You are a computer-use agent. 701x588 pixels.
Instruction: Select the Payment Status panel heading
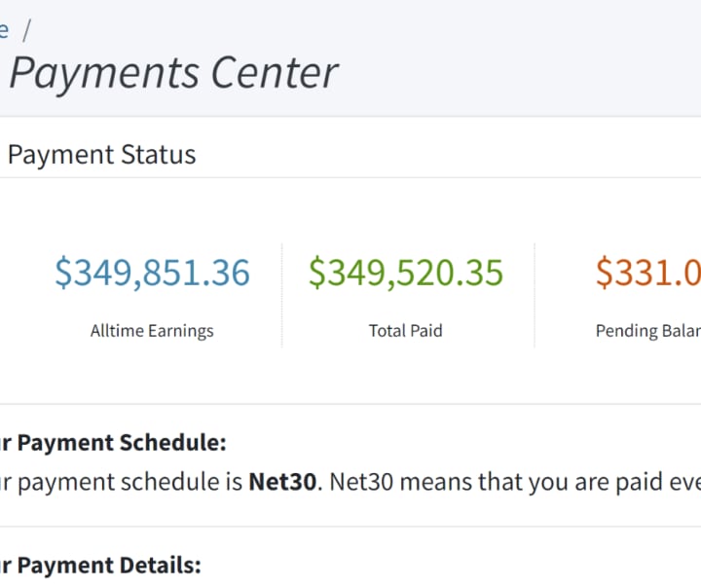[101, 155]
